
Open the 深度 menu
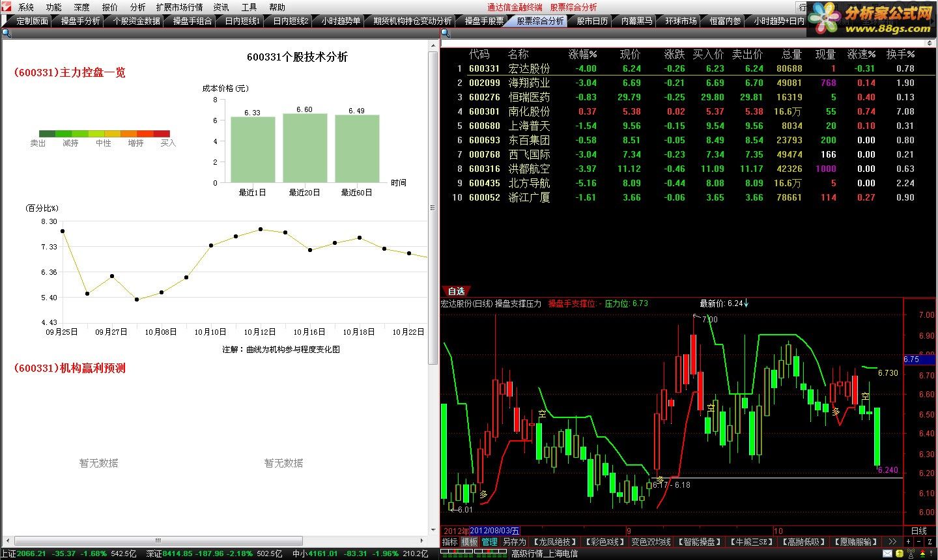coord(82,7)
